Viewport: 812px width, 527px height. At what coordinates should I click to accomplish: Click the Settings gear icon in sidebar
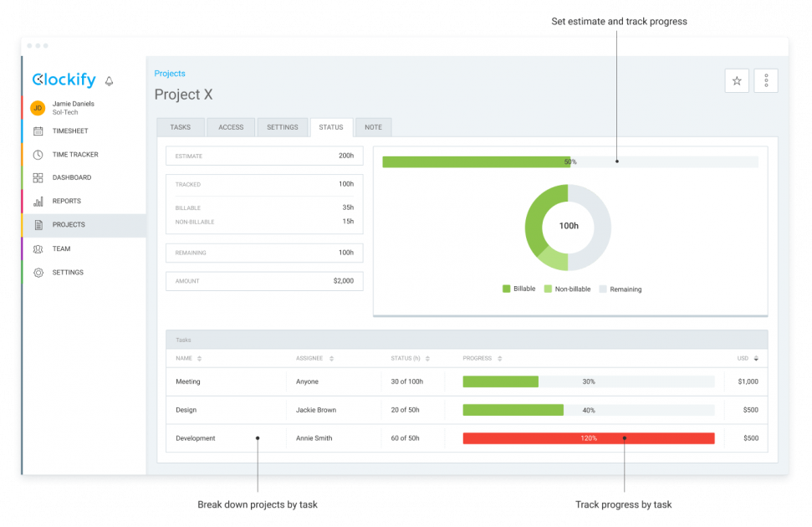coord(38,273)
